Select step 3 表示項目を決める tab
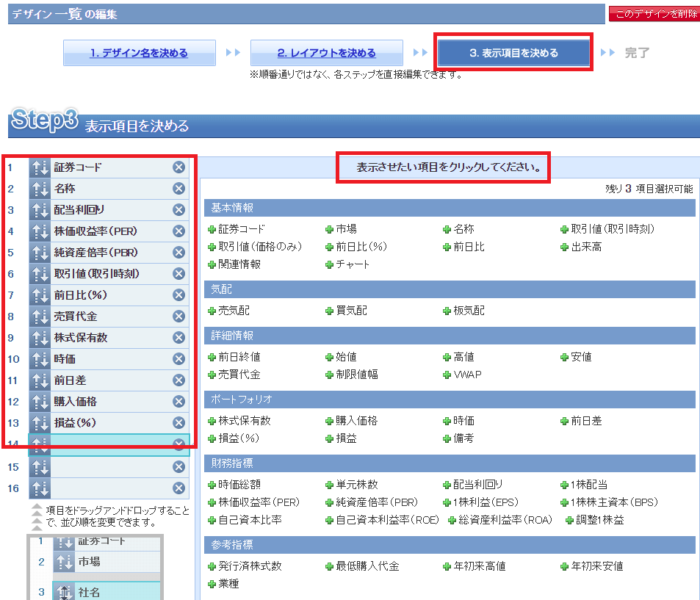 (513, 53)
